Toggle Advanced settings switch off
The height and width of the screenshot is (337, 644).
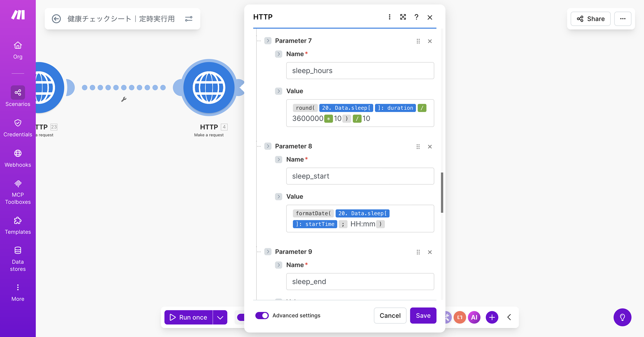click(x=262, y=316)
